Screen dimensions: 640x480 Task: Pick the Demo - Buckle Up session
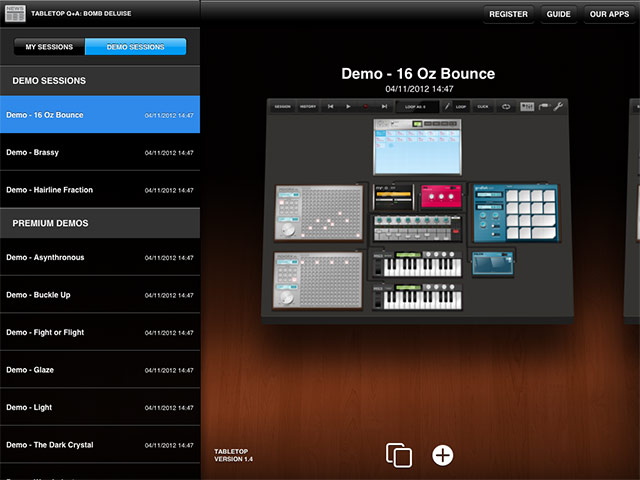[x=100, y=295]
